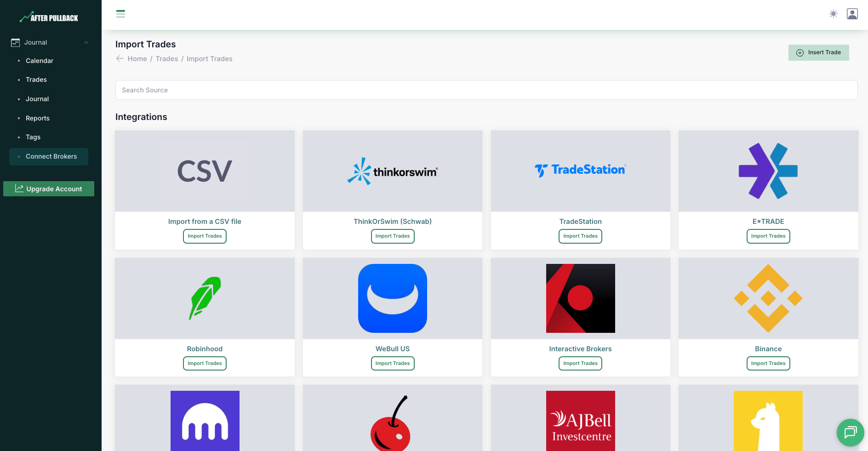Click the red cherry logo

(x=391, y=423)
